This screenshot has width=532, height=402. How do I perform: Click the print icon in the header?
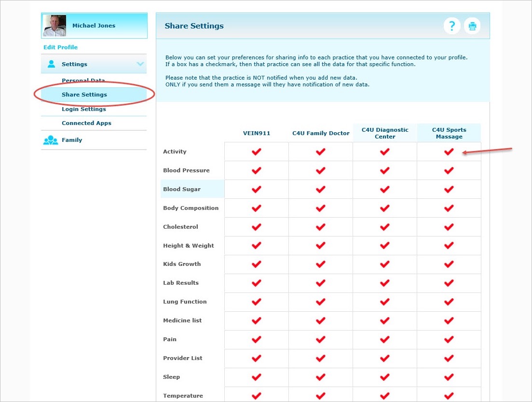pyautogui.click(x=472, y=26)
